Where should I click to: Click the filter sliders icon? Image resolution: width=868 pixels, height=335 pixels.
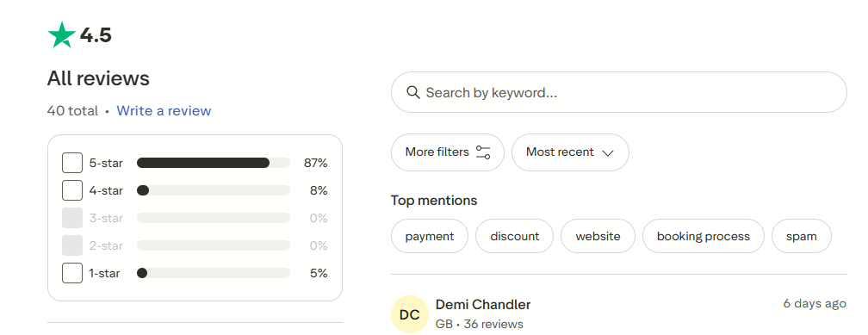tap(483, 152)
